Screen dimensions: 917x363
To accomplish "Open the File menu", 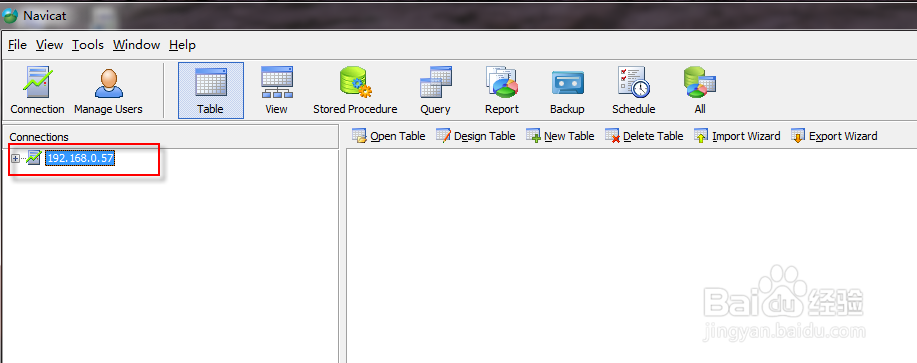I will point(18,45).
